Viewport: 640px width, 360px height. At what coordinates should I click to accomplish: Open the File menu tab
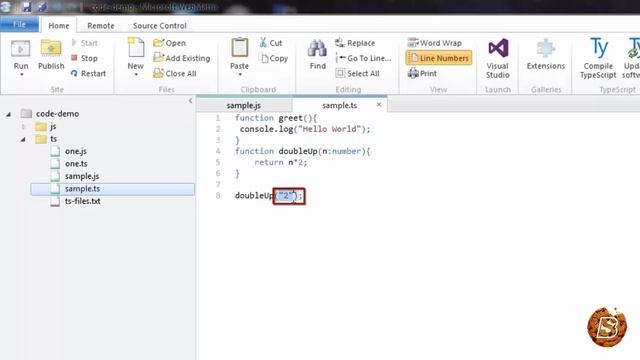tap(20, 24)
